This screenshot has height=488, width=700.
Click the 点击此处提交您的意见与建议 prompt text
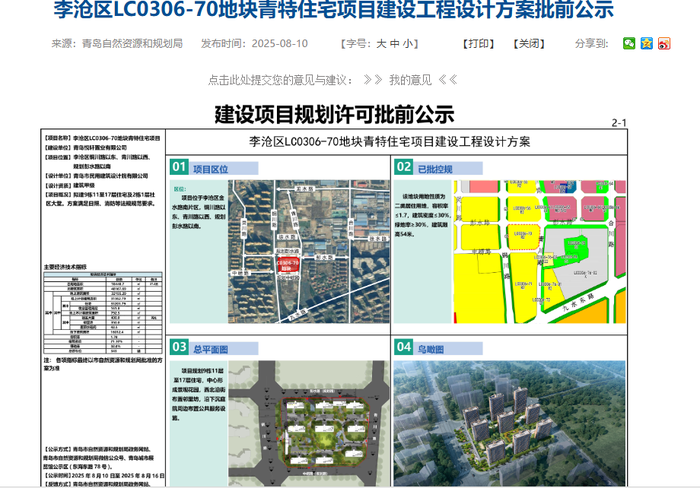(281, 80)
